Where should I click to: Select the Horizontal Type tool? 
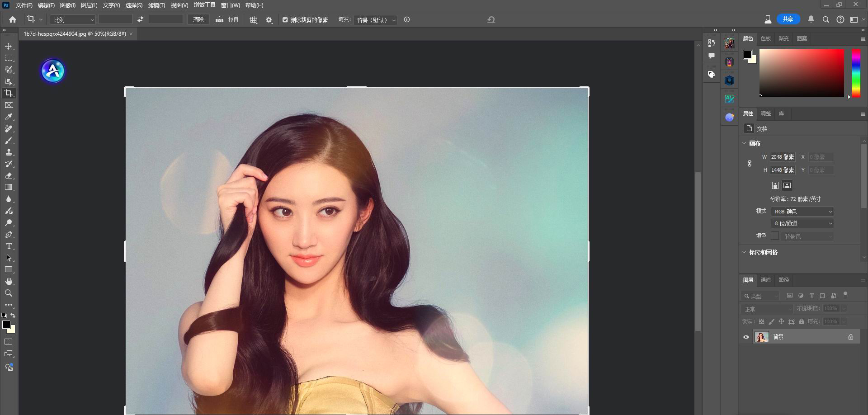click(9, 246)
